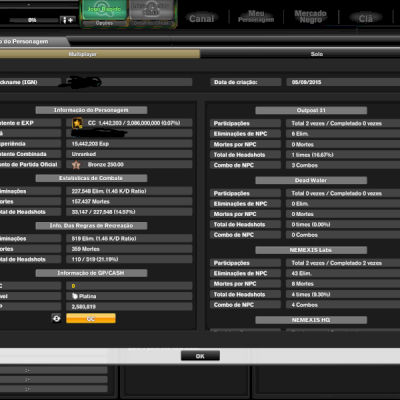Open the Canal menu
Screen dimensions: 400x400
(x=202, y=18)
